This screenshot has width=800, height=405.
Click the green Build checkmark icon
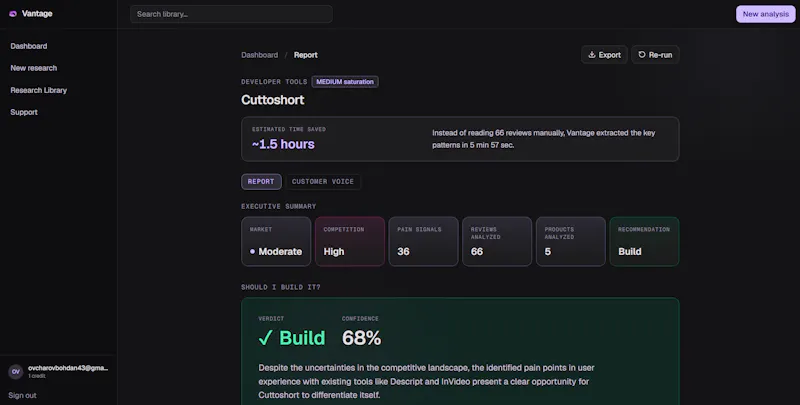pyautogui.click(x=265, y=338)
